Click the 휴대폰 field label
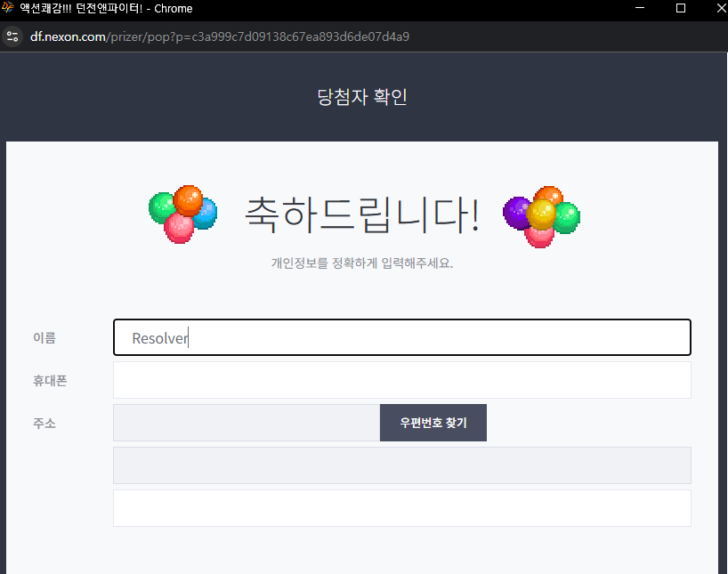The width and height of the screenshot is (728, 574). pos(50,380)
